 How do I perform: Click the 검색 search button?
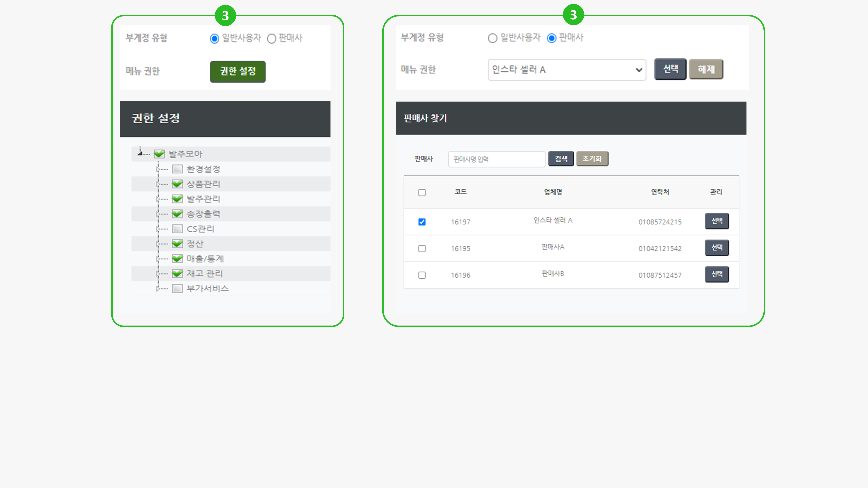(561, 159)
